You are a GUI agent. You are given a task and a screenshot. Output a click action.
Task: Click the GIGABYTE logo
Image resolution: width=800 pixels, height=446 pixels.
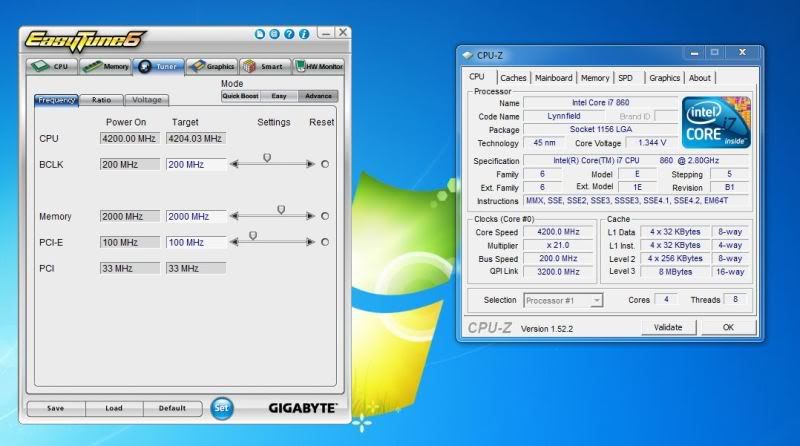click(303, 408)
